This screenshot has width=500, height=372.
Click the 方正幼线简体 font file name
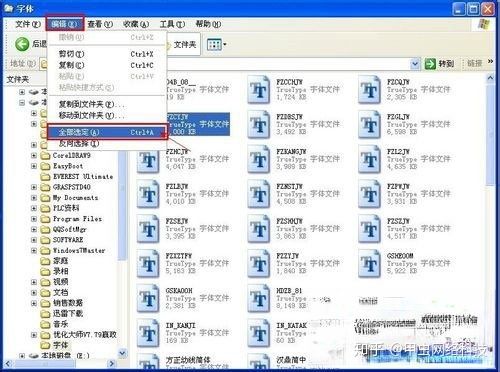pyautogui.click(x=188, y=360)
